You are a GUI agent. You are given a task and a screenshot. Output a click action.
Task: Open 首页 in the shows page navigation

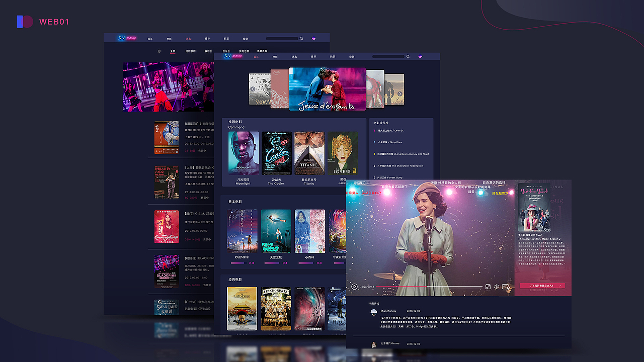click(150, 39)
